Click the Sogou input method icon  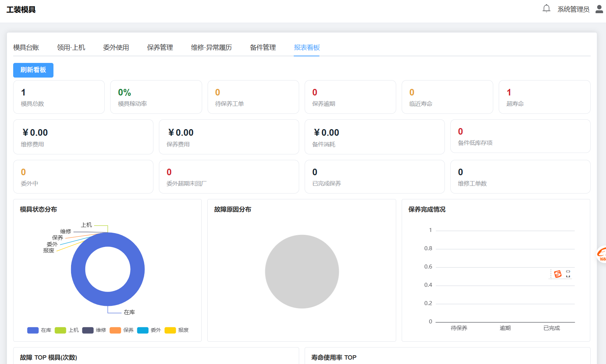click(558, 274)
